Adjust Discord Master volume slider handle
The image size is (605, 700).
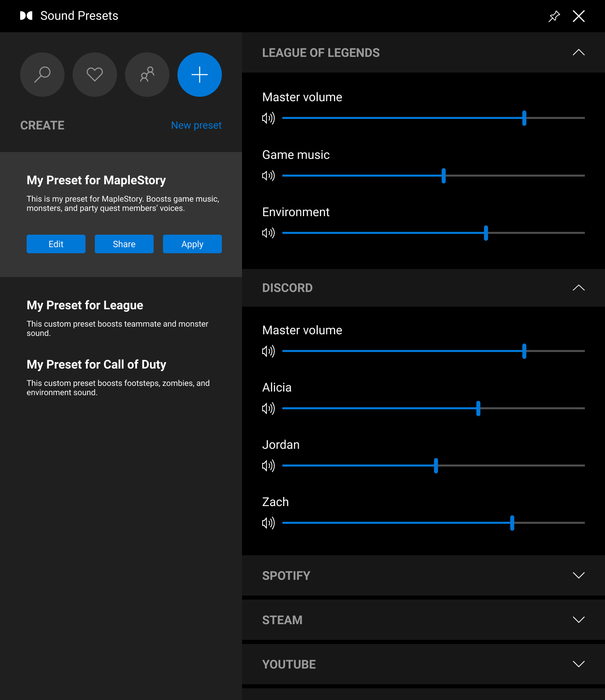(524, 351)
